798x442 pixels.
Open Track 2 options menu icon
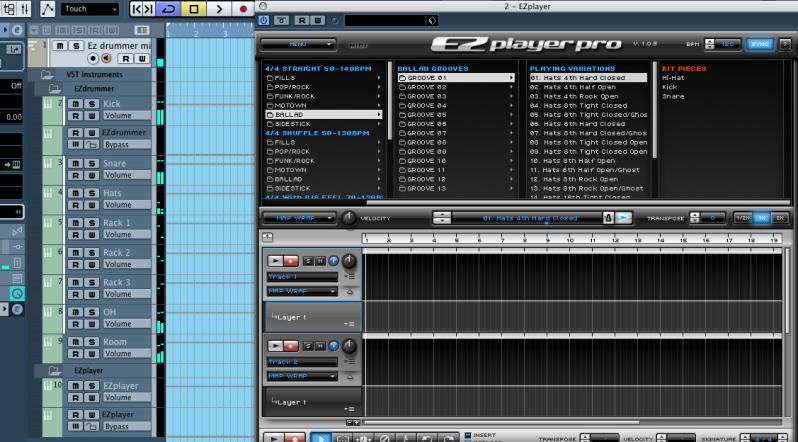pyautogui.click(x=349, y=362)
